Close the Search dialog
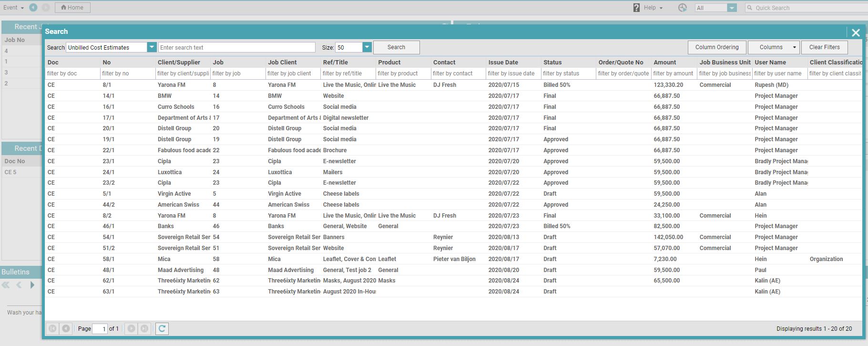This screenshot has height=346, width=868. 856,32
